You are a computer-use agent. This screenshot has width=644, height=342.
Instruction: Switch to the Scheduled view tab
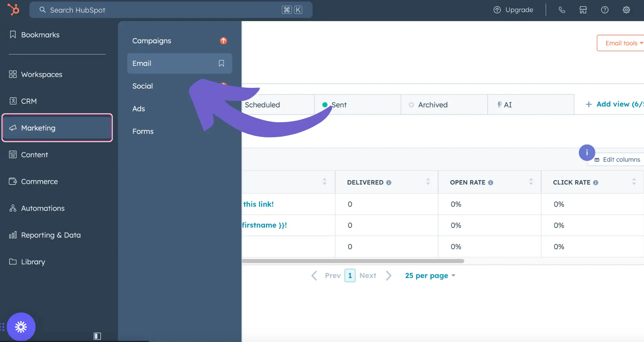(278, 105)
